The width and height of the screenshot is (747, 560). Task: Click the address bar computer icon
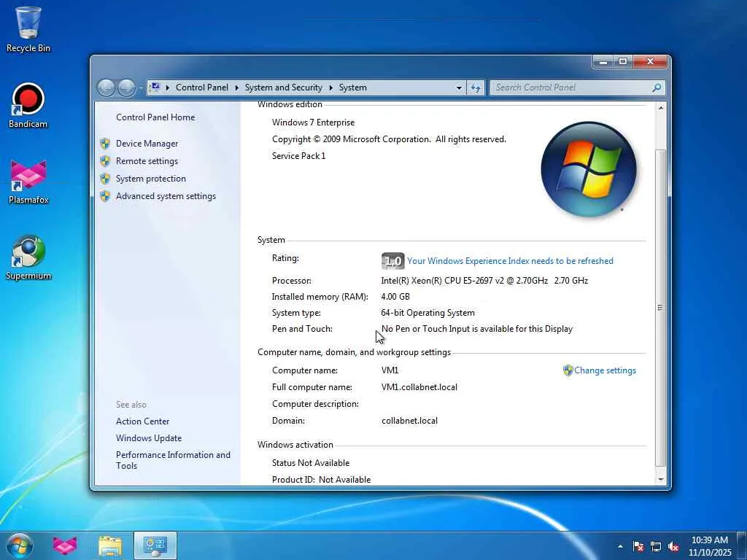[155, 87]
